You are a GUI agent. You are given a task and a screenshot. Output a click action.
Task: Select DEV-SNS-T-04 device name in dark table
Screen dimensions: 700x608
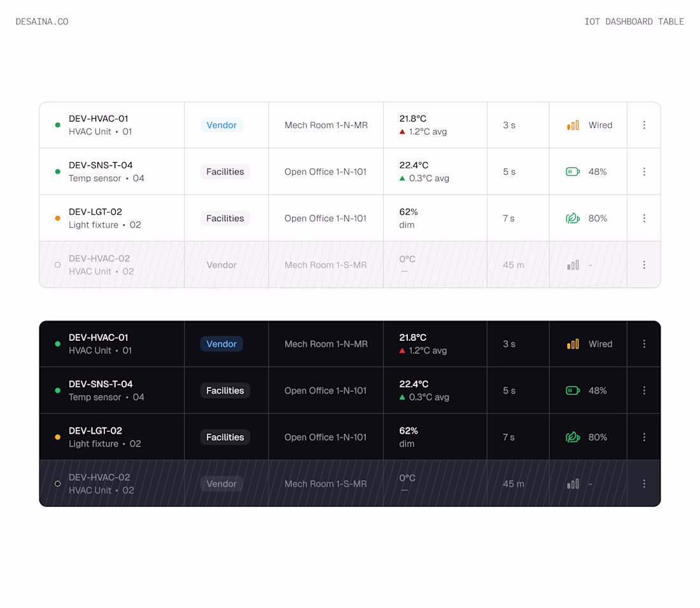(x=101, y=384)
